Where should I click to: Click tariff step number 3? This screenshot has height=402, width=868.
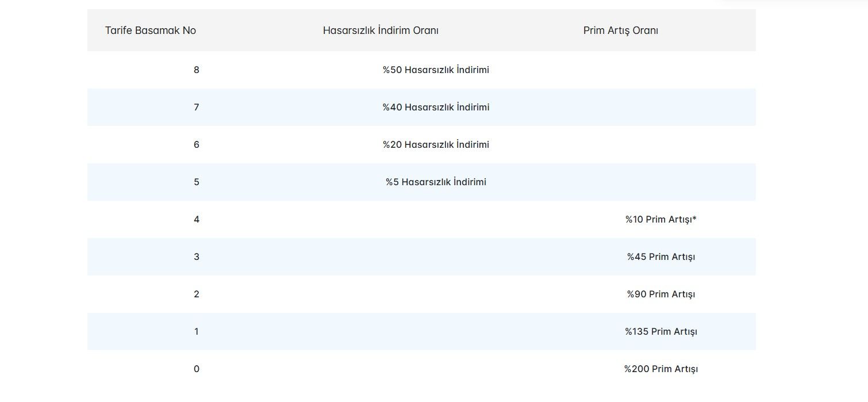[x=197, y=257]
